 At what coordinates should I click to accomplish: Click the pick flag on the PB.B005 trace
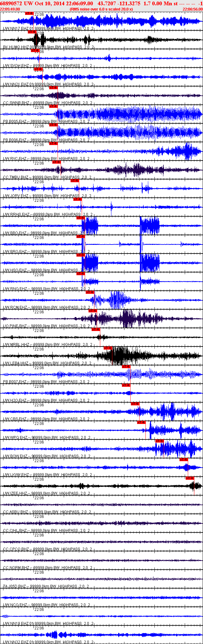pyautogui.click(x=54, y=106)
